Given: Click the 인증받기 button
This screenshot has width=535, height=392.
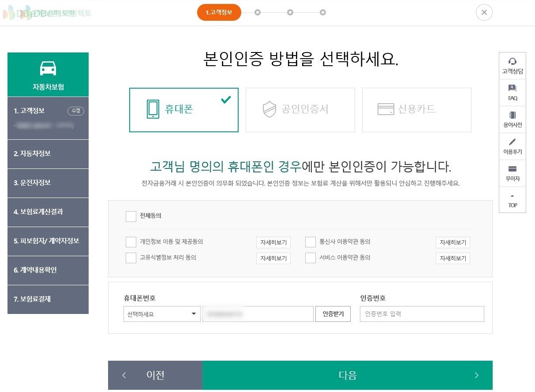Looking at the screenshot, I should coord(333,314).
